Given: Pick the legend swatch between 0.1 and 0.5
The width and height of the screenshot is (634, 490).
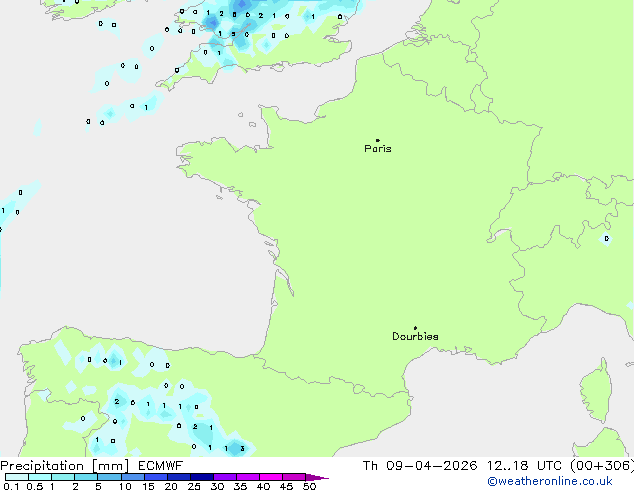Looking at the screenshot, I should 17,477.
